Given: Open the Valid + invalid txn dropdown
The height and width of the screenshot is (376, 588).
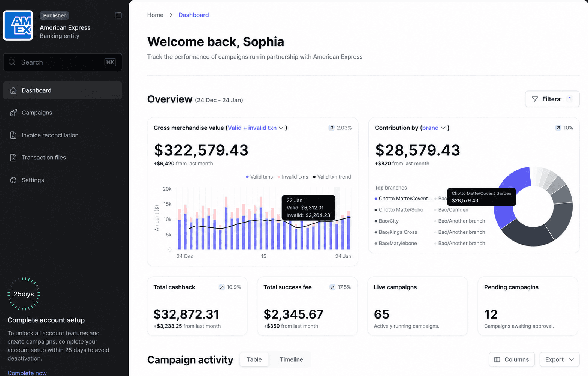Looking at the screenshot, I should [256, 128].
